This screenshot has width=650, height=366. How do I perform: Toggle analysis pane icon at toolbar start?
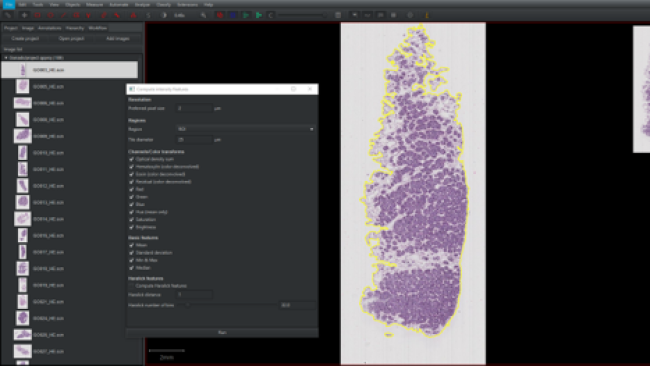coord(7,15)
